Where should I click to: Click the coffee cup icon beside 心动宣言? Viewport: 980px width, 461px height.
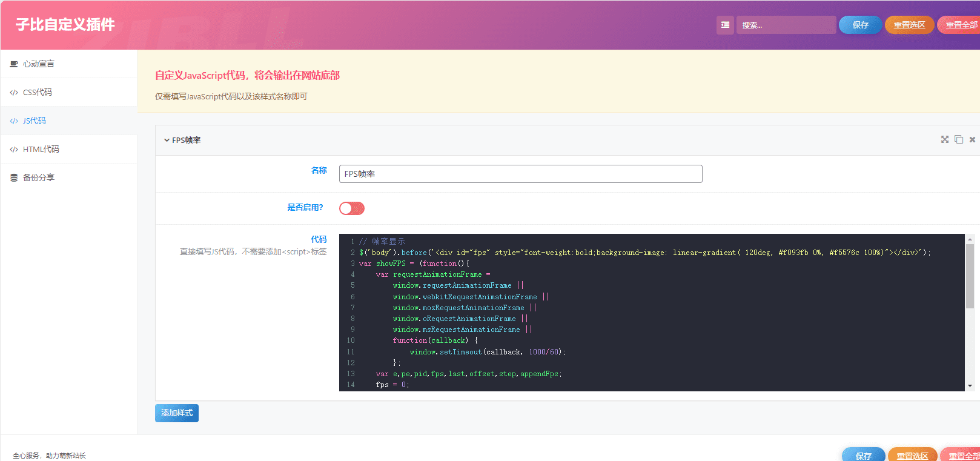(14, 64)
